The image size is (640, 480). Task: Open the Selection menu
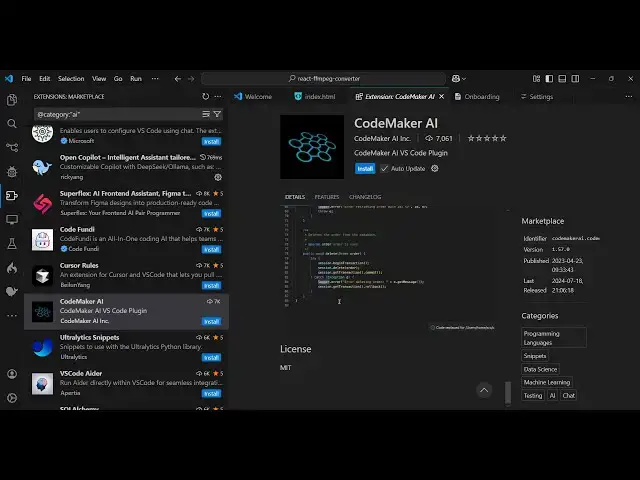71,78
